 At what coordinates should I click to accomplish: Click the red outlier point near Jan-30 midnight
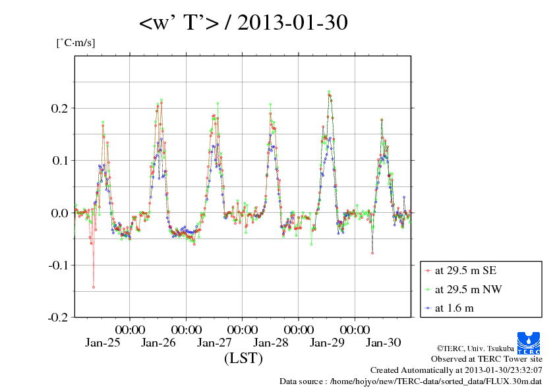[372, 253]
